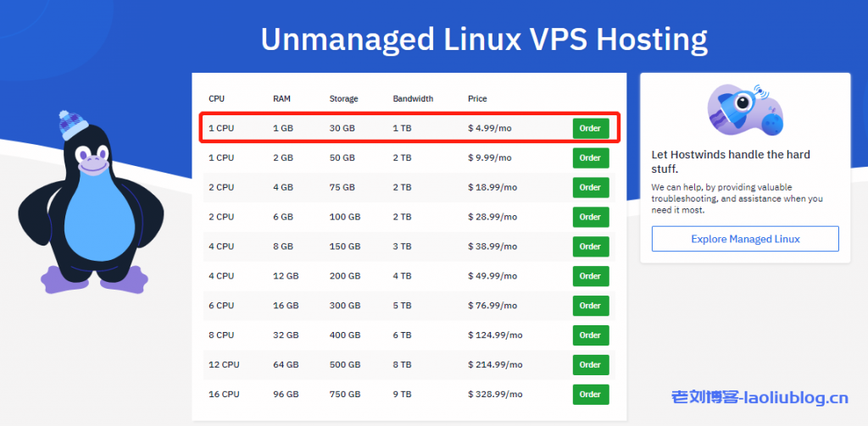Click Order for the $49.99/mo plan
The height and width of the screenshot is (426, 868).
590,276
